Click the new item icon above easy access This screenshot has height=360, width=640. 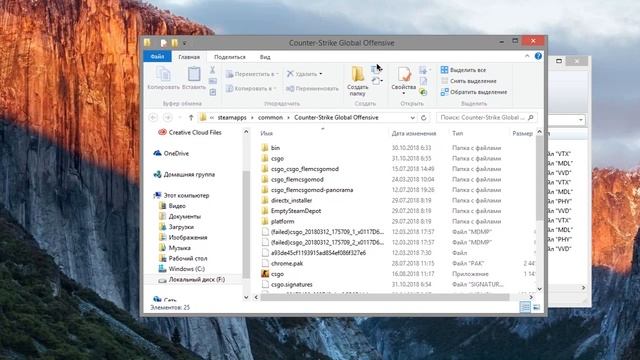[x=376, y=69]
